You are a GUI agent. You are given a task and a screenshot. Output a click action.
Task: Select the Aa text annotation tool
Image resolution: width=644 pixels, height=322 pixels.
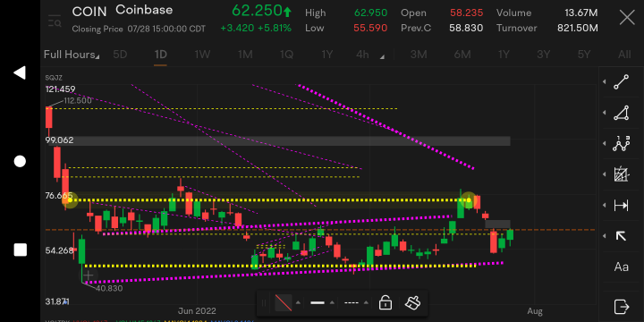coord(621,267)
